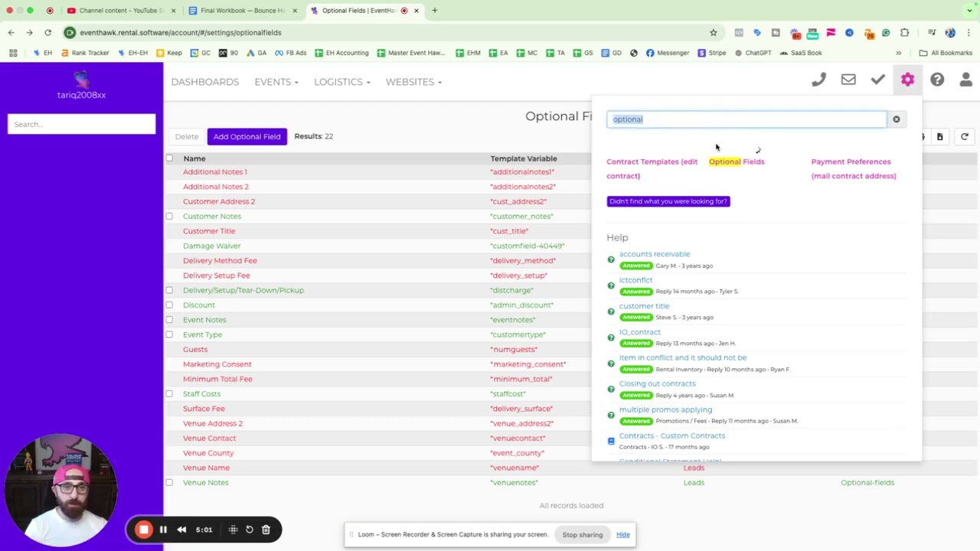This screenshot has height=551, width=980.
Task: Open the settings gear icon
Action: pyautogui.click(x=907, y=80)
